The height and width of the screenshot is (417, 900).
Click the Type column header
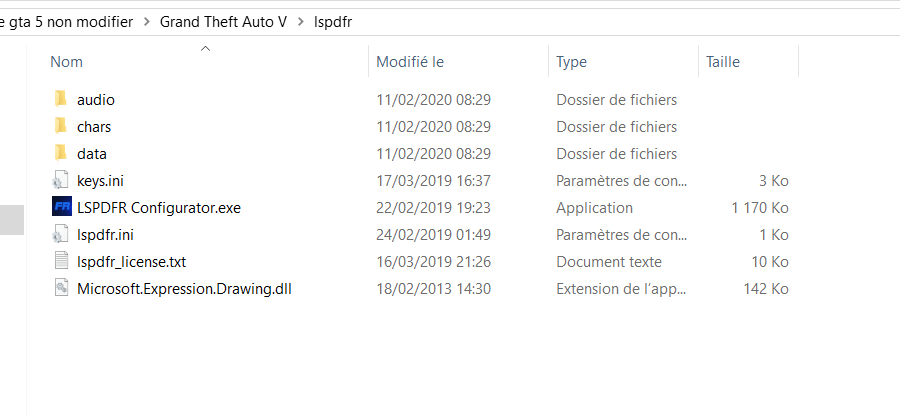point(571,62)
